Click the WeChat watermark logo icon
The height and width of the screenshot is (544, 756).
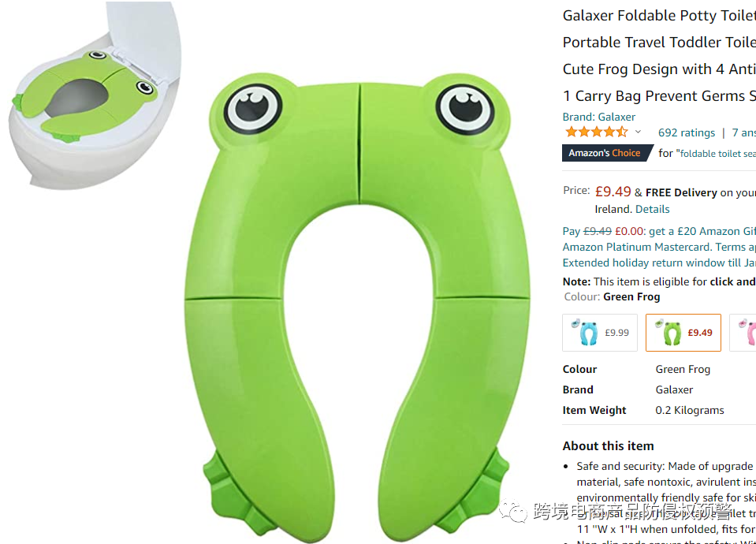pos(513,511)
